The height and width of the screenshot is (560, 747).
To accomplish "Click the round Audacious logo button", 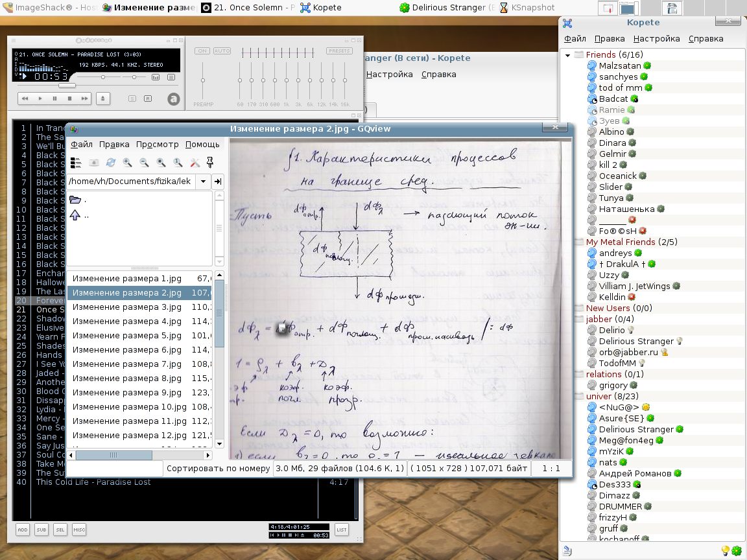I will coord(173,99).
